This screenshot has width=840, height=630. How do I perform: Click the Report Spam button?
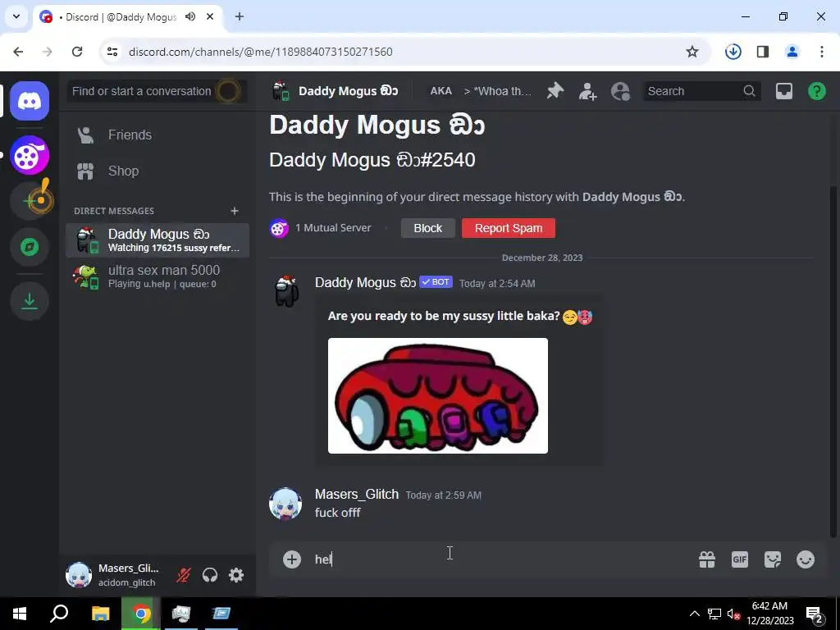click(x=509, y=228)
